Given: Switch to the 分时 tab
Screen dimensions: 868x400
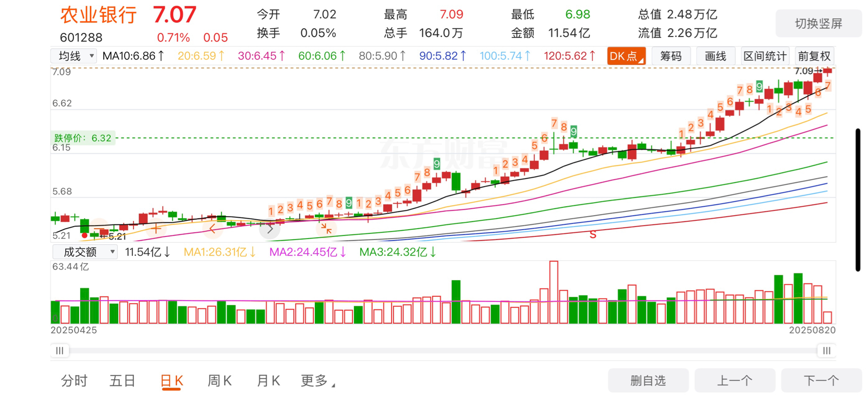Looking at the screenshot, I should [74, 381].
